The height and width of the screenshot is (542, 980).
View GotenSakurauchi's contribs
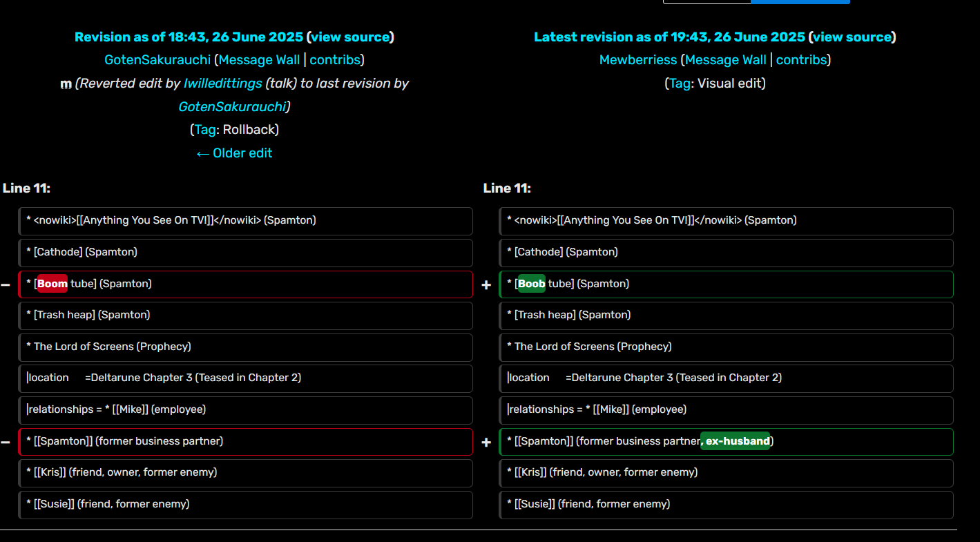[x=335, y=60]
